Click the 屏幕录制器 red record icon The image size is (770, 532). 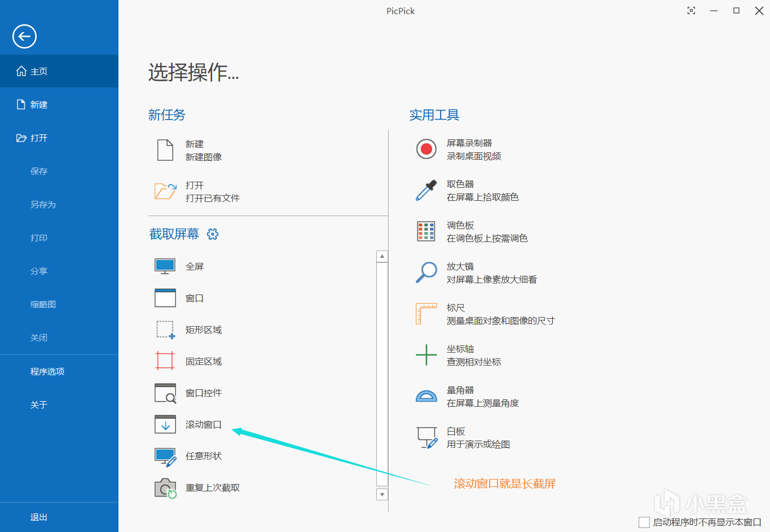(426, 149)
